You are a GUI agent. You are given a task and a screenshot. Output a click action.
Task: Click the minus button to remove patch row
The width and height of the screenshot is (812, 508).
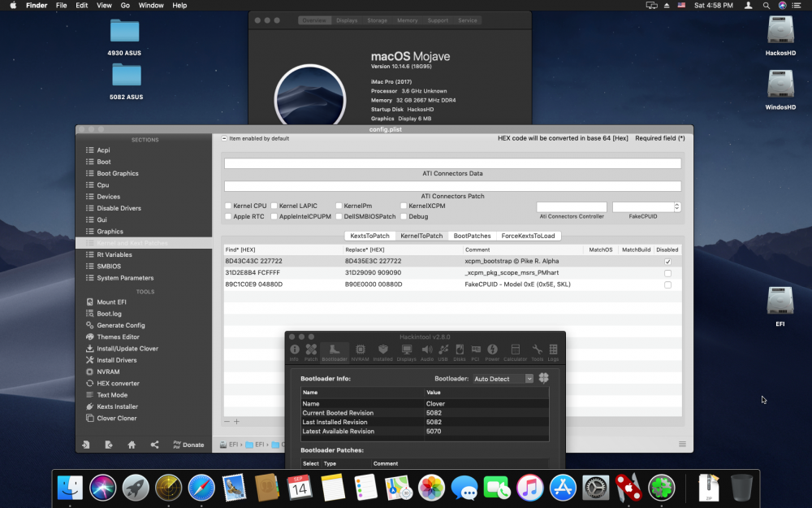pyautogui.click(x=227, y=421)
